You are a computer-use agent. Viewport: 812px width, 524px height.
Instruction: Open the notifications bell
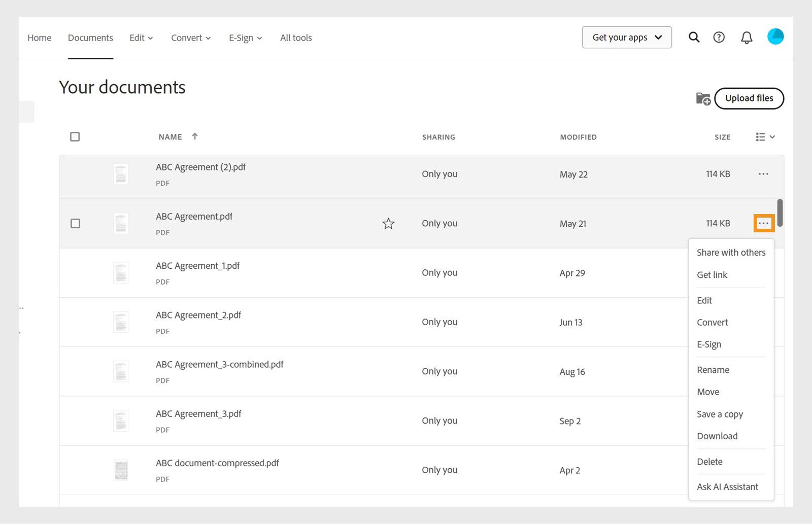tap(746, 38)
